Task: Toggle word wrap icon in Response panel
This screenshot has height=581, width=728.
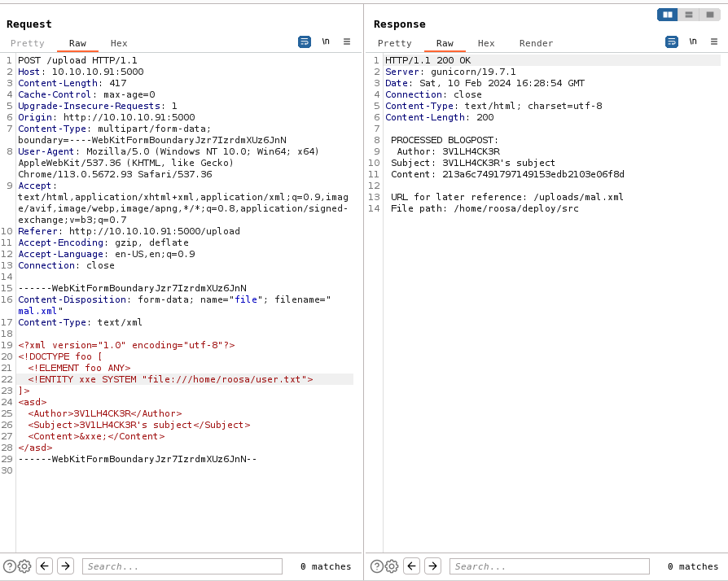Action: click(x=672, y=41)
